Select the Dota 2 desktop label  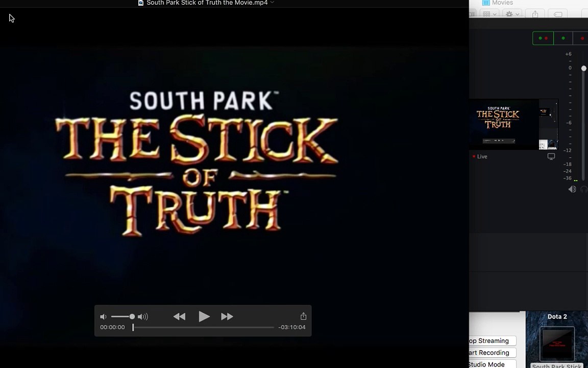point(557,316)
